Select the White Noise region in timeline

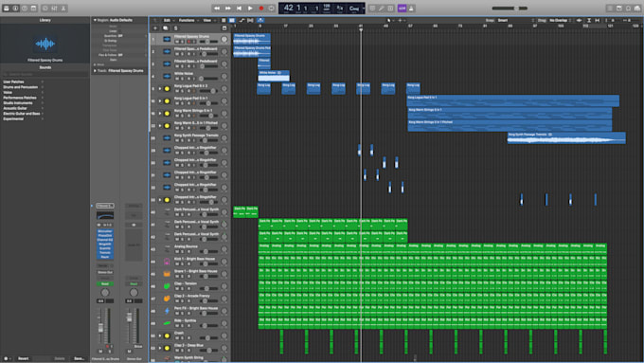(274, 76)
